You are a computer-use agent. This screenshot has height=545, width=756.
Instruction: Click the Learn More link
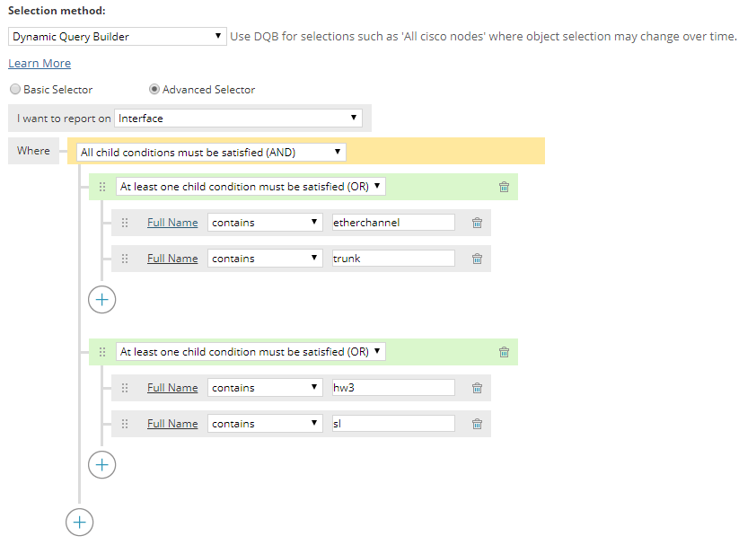point(40,64)
